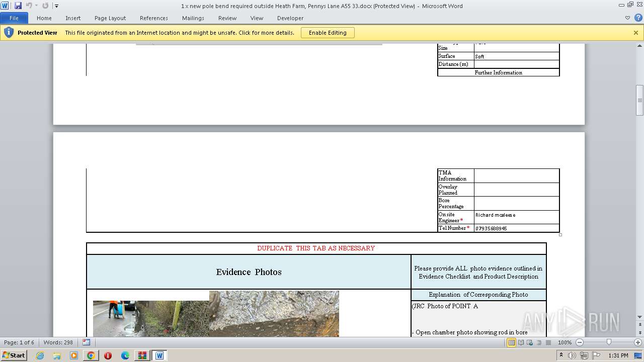The image size is (644, 362).
Task: Open Customize Quick Access Toolbar dropdown
Action: click(x=56, y=6)
